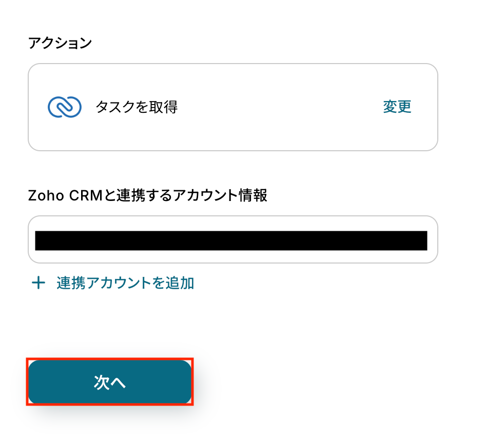Click the right edge of the account field
The image size is (504, 444).
(x=433, y=239)
